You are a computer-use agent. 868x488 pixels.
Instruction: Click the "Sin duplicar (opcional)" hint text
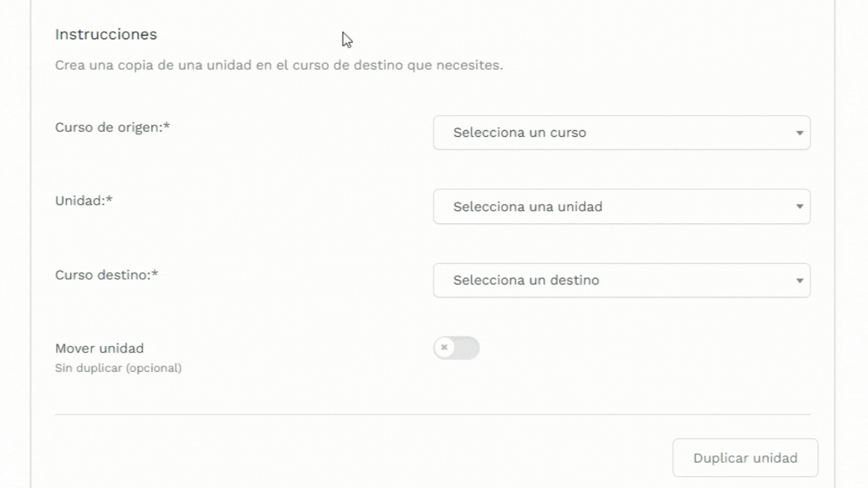pos(118,368)
